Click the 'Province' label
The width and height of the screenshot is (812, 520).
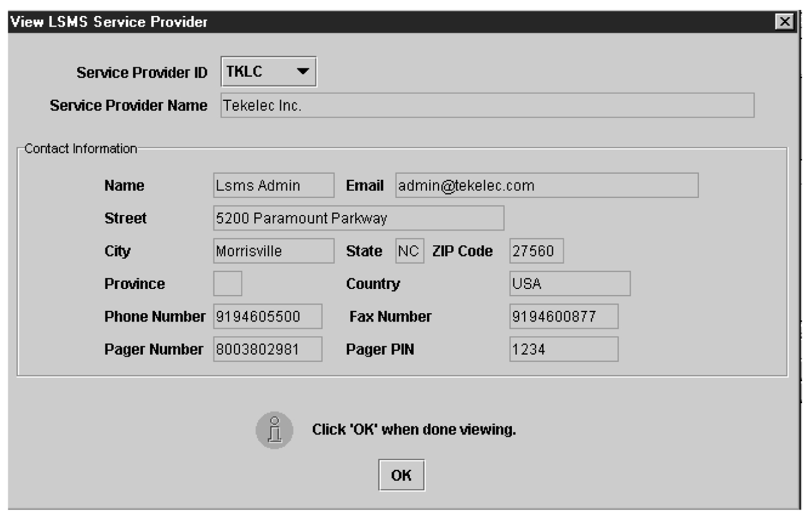135,283
